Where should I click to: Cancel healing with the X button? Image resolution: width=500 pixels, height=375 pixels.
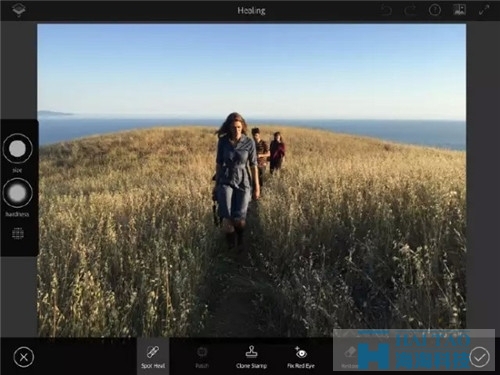coord(24,357)
